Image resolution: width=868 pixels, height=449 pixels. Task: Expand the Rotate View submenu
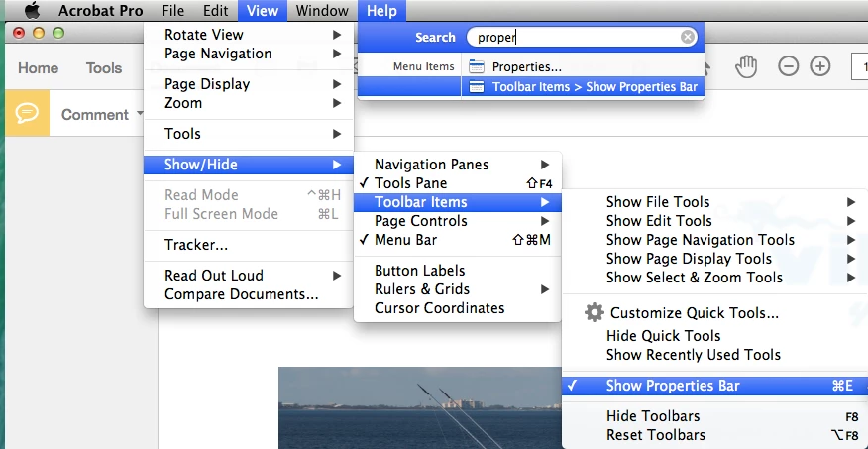point(249,35)
